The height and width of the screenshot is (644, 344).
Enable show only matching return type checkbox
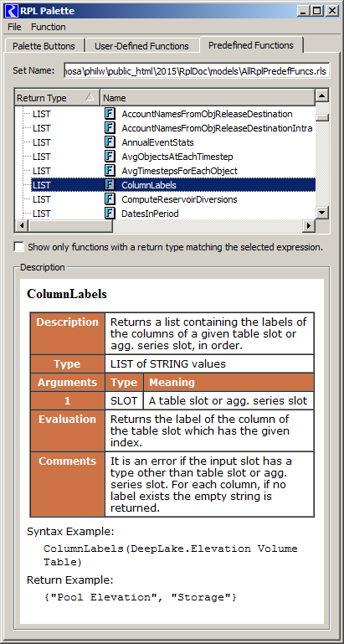(18, 247)
